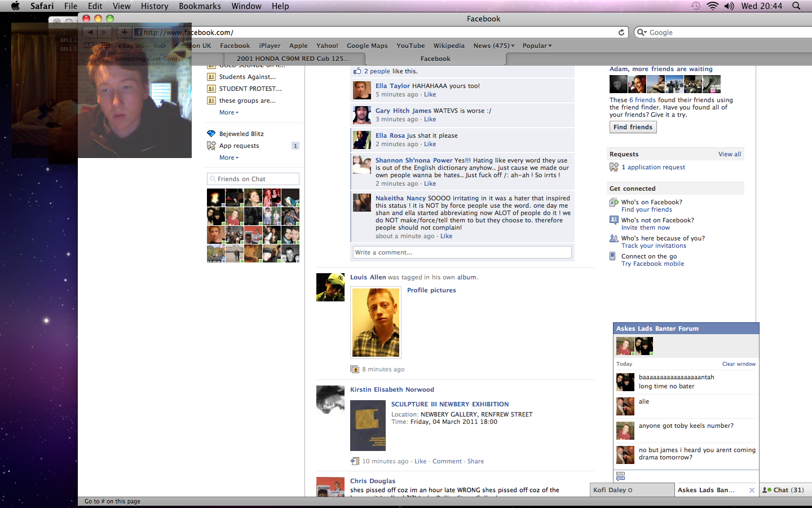
Task: Click Share on sculpture exhibition post
Action: pyautogui.click(x=475, y=461)
